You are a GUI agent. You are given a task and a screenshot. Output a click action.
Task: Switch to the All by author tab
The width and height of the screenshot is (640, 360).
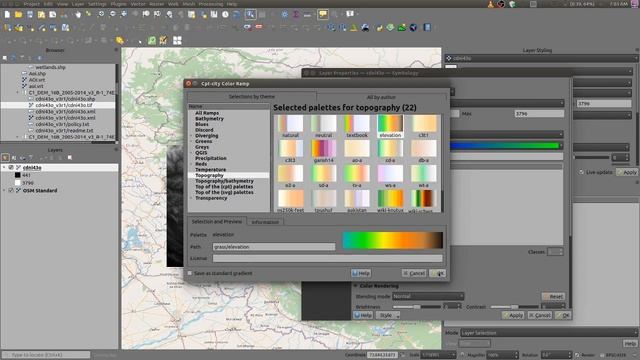coord(381,97)
